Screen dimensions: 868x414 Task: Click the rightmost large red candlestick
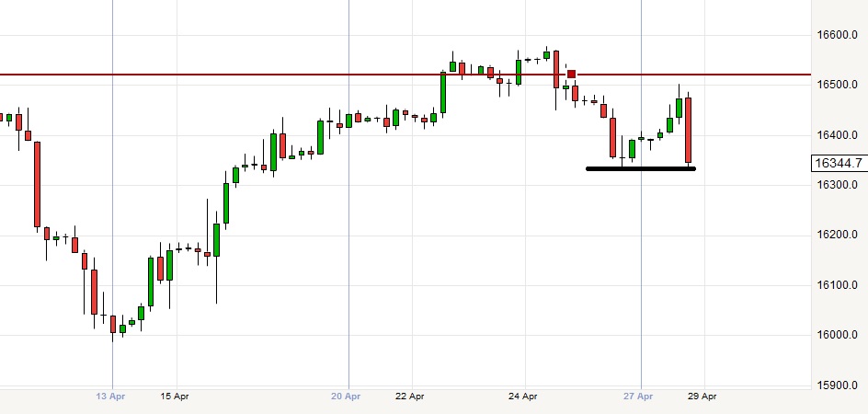point(688,130)
